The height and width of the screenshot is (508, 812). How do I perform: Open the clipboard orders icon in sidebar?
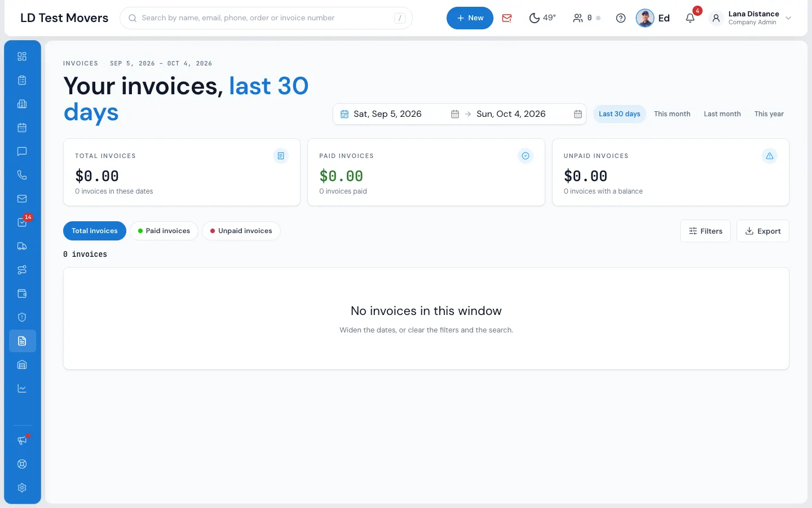click(22, 80)
